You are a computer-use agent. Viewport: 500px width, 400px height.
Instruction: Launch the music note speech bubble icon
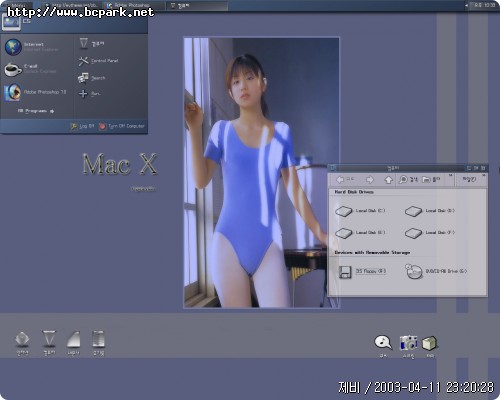383,346
